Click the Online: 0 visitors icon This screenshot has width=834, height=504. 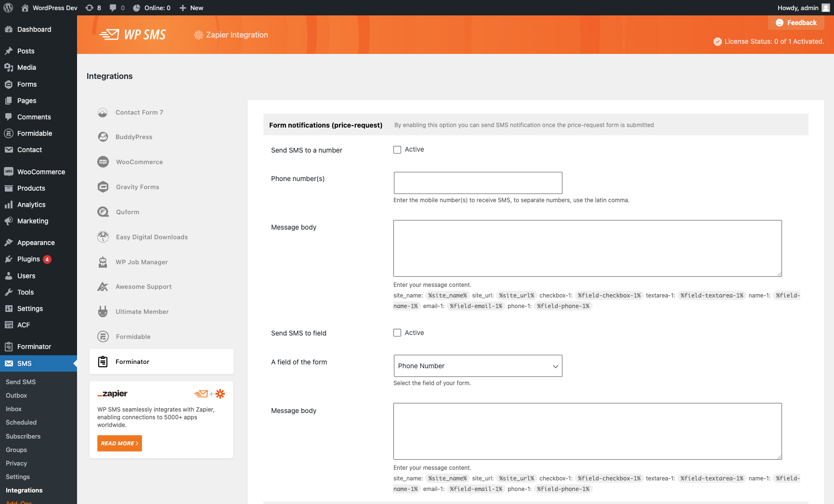point(137,8)
